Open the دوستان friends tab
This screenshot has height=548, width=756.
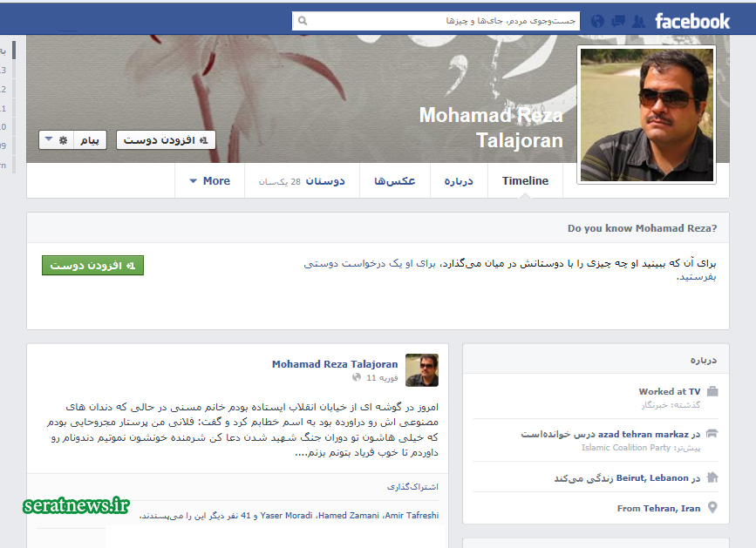[x=302, y=180]
